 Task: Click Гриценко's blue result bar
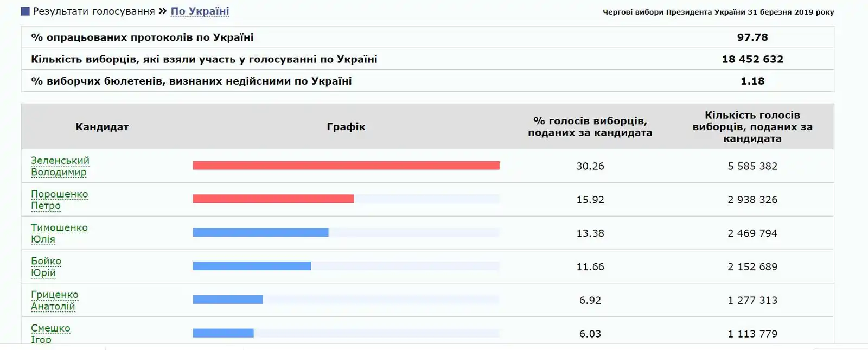[x=228, y=300]
